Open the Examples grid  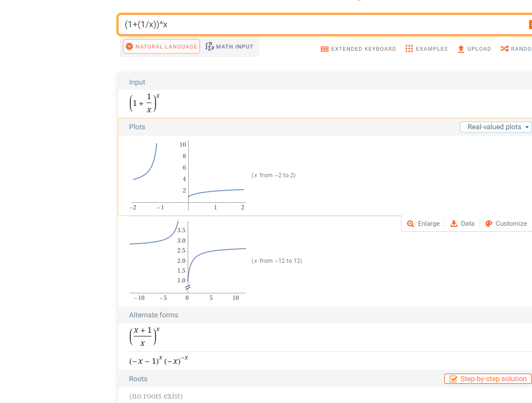click(x=426, y=49)
